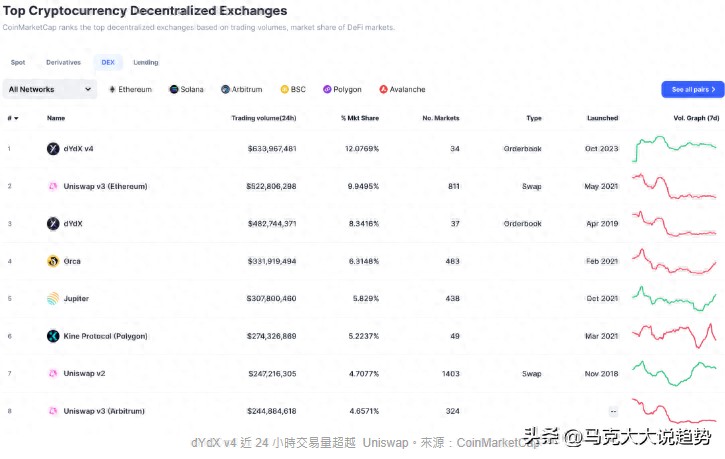Viewport: 725px width, 459px height.
Task: Click the Arbitrum network icon
Action: [225, 89]
